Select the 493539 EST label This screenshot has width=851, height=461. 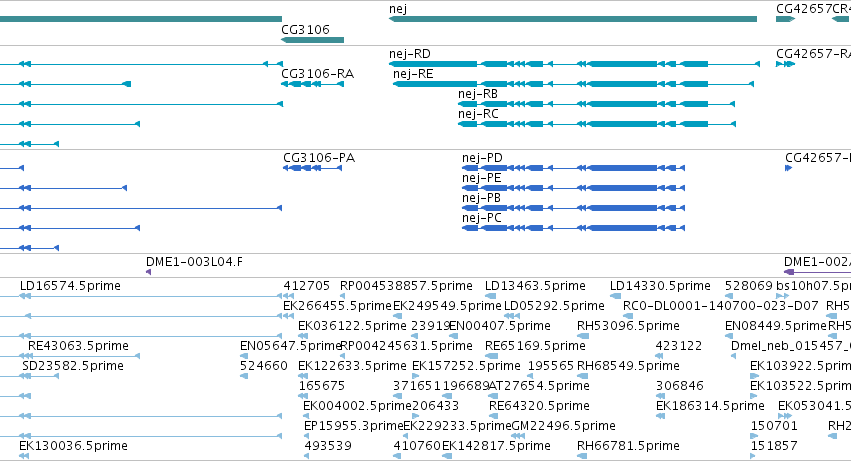coord(328,446)
